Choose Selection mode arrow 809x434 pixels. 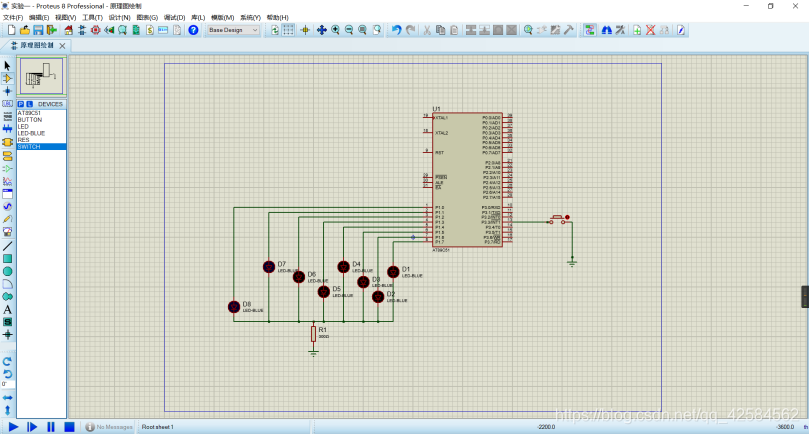tap(7, 66)
